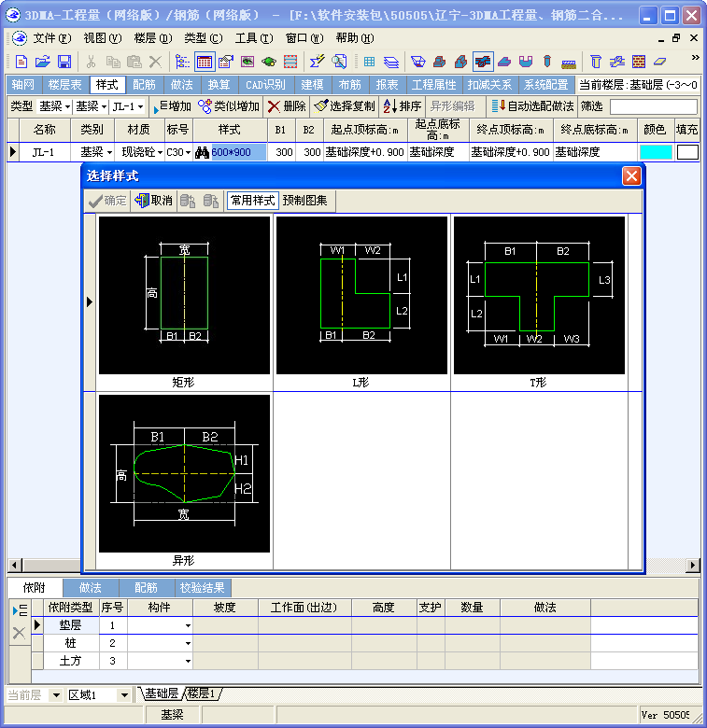Click 自动选配做法 button
The width and height of the screenshot is (707, 728).
[532, 106]
